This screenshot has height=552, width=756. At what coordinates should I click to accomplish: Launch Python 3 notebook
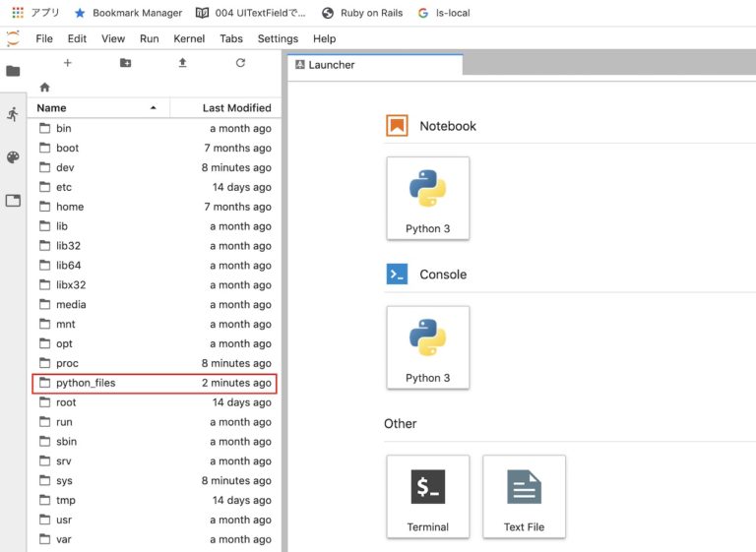pyautogui.click(x=427, y=198)
